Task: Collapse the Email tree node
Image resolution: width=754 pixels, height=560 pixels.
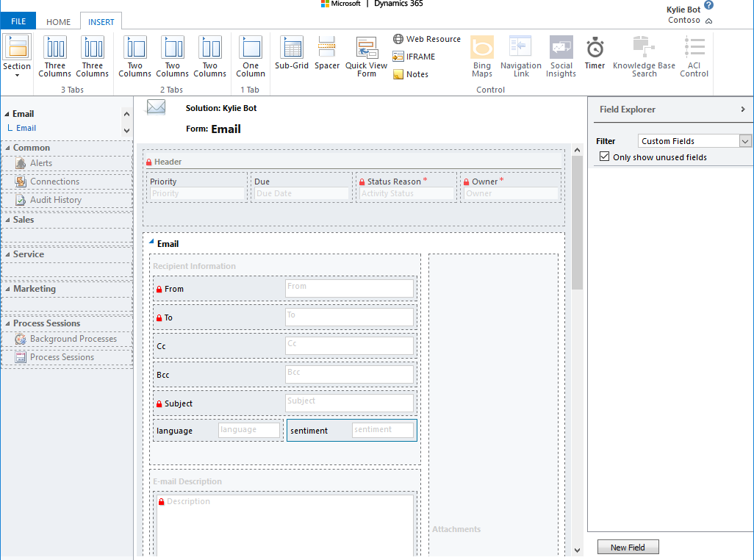Action: [x=7, y=114]
